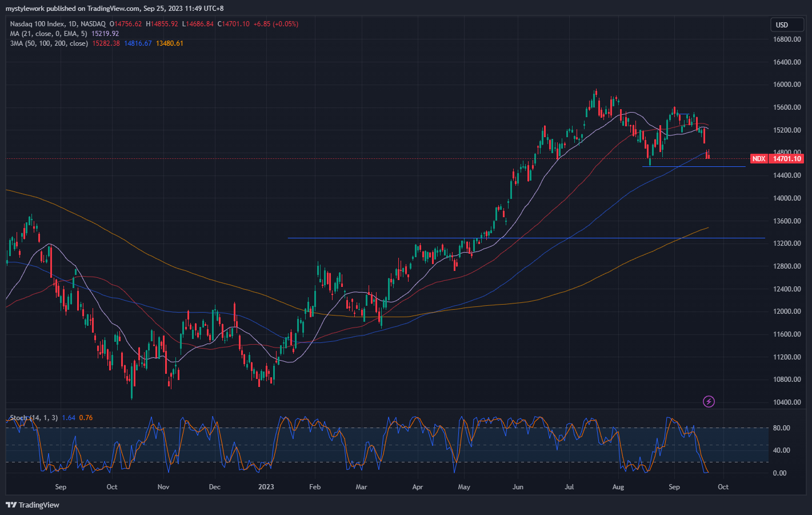Click the publisher text mystylework published on TradingView.com
Image resolution: width=812 pixels, height=515 pixels.
click(72, 9)
